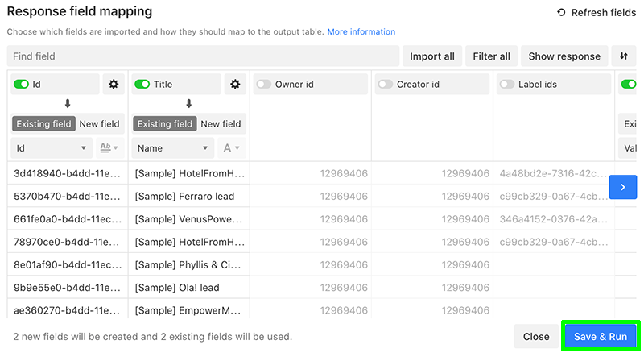Open the Id existing field dropdown
This screenshot has height=353, width=644.
[52, 148]
